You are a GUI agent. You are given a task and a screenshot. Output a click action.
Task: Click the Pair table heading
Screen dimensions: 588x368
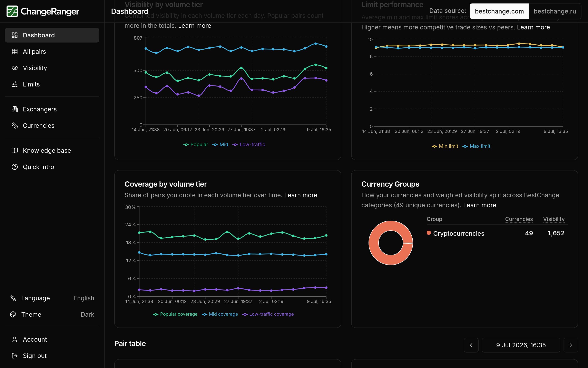click(130, 343)
